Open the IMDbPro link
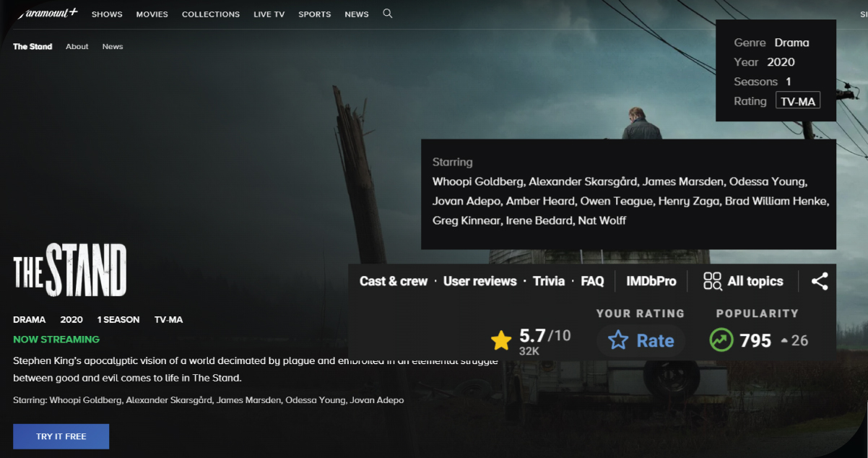This screenshot has height=458, width=868. pyautogui.click(x=651, y=281)
